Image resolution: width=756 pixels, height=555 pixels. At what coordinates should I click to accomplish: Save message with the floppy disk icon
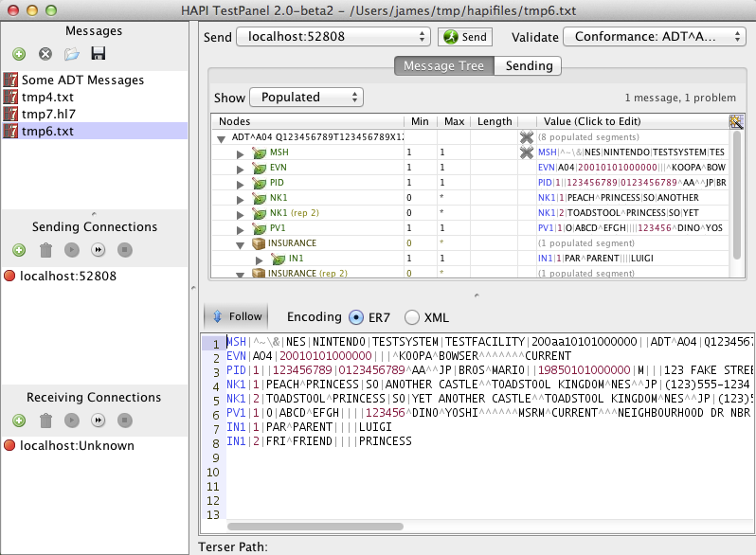pos(98,55)
